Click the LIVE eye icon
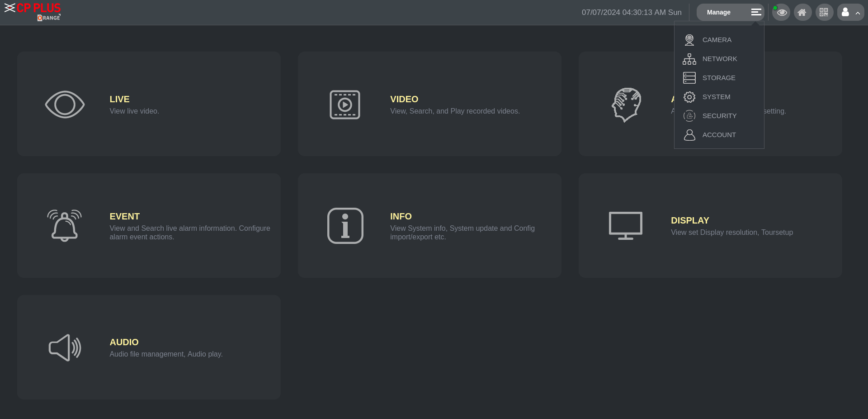Image resolution: width=868 pixels, height=419 pixels. click(x=65, y=105)
